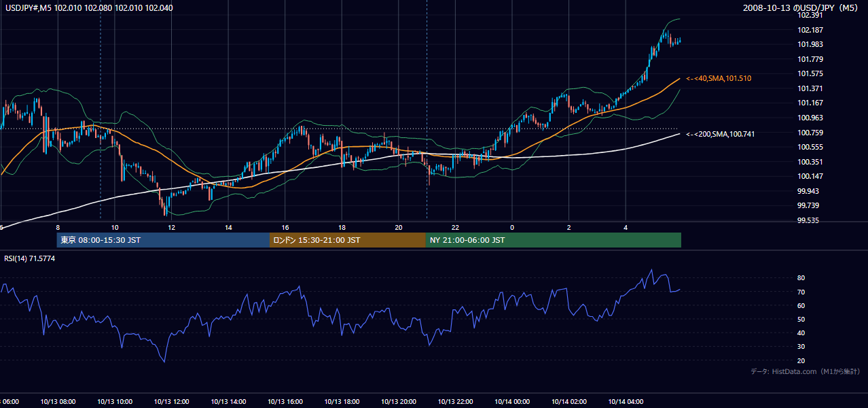The height and width of the screenshot is (408, 868).
Task: Select the 東京 08:00-15:30 JST session bar
Action: click(163, 240)
